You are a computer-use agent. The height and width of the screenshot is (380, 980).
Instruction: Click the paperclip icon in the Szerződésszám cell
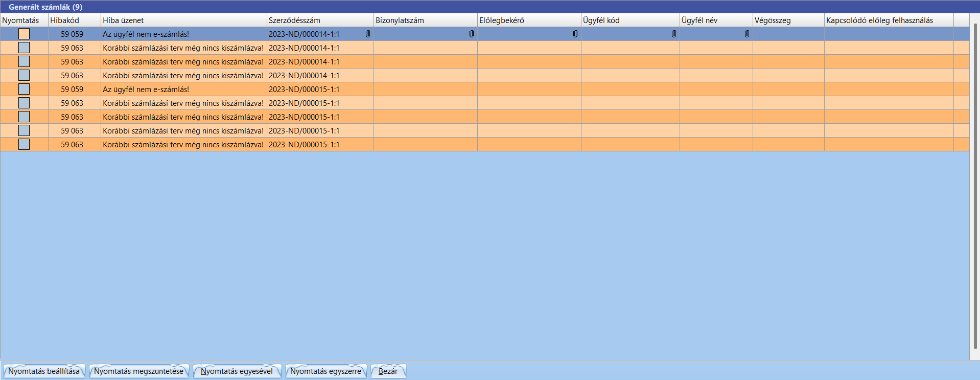pyautogui.click(x=368, y=34)
